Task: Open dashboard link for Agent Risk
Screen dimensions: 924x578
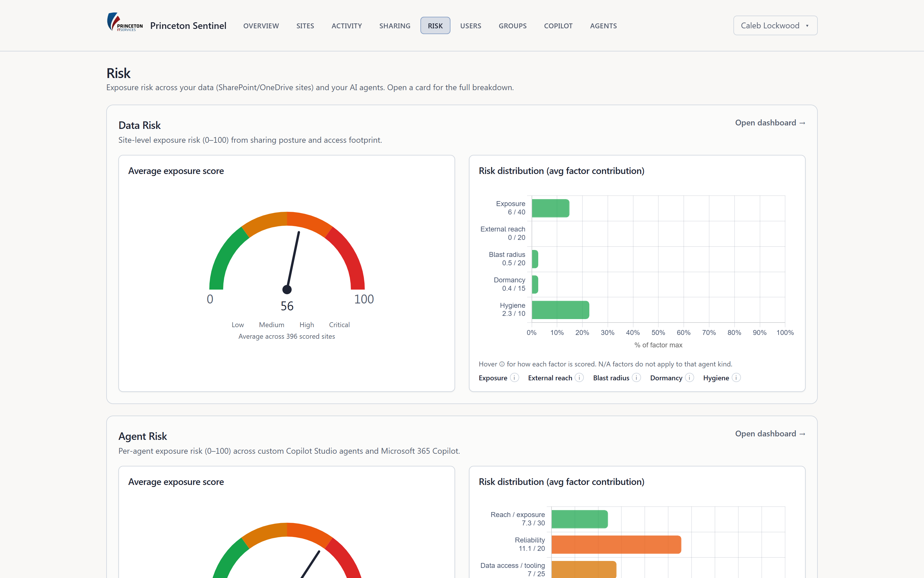Action: 770,433
